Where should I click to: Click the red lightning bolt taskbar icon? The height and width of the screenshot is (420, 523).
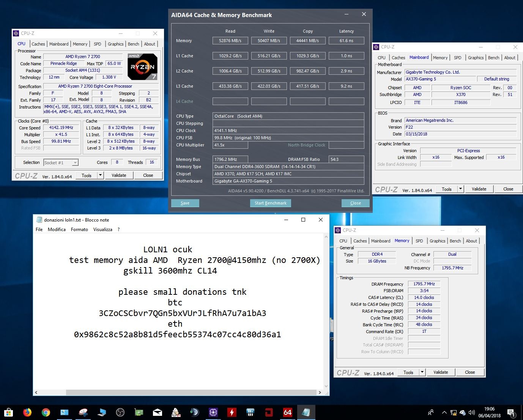pos(232,412)
